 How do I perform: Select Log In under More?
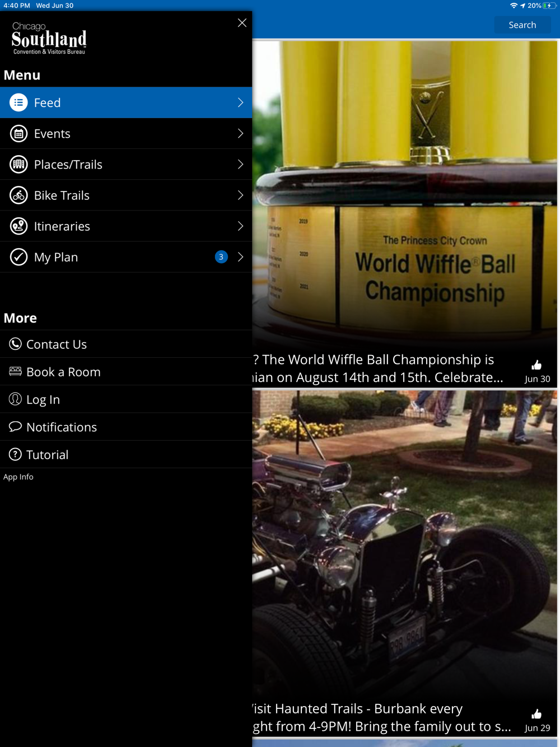126,399
